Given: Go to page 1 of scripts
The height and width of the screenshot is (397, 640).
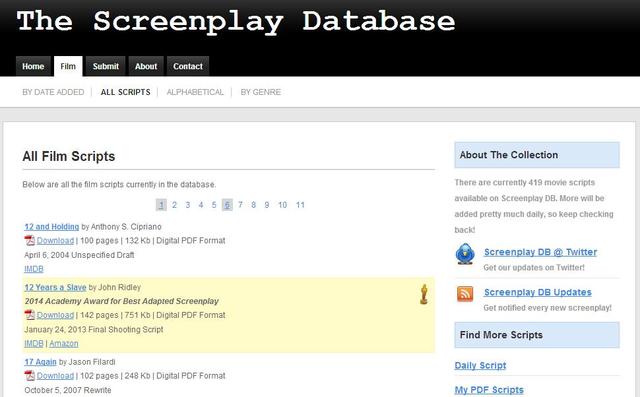Looking at the screenshot, I should click(161, 205).
